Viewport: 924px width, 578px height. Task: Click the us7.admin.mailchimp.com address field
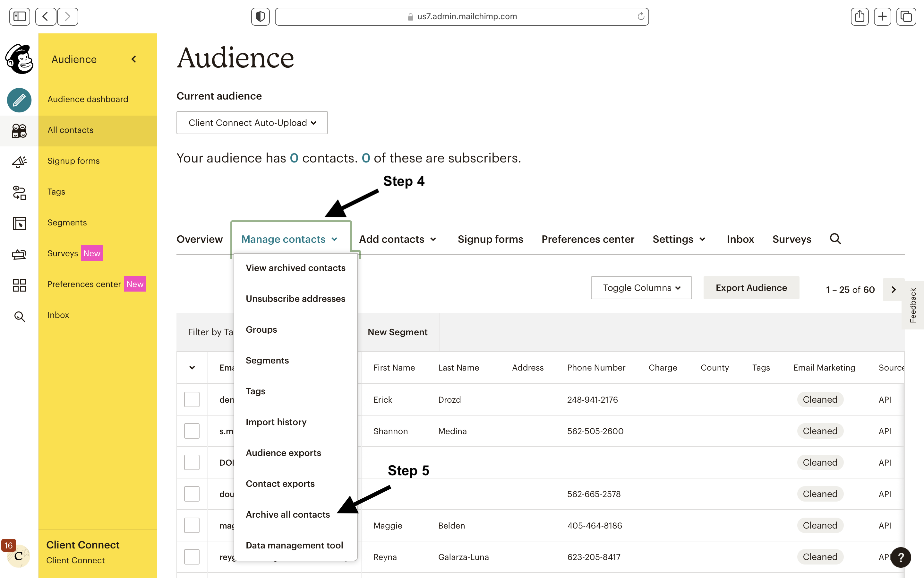click(x=462, y=16)
